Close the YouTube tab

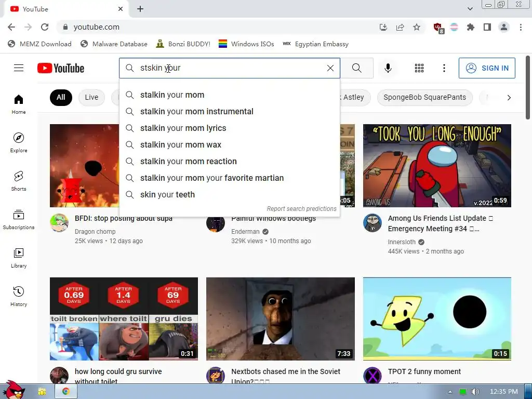[x=121, y=9]
